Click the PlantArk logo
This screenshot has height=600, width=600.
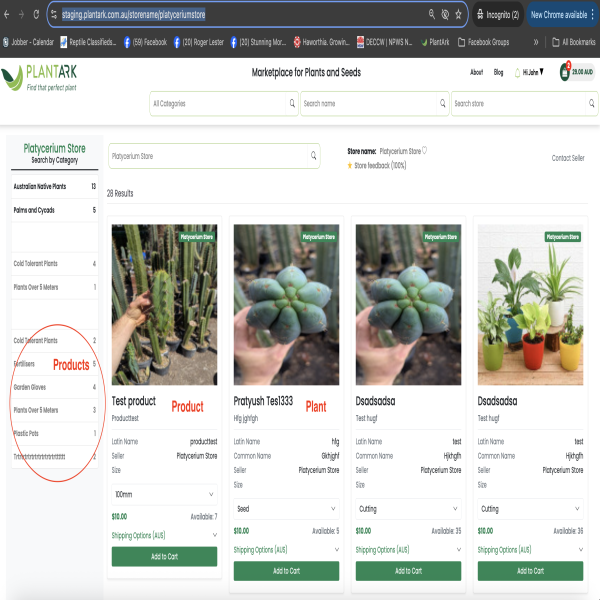point(40,77)
